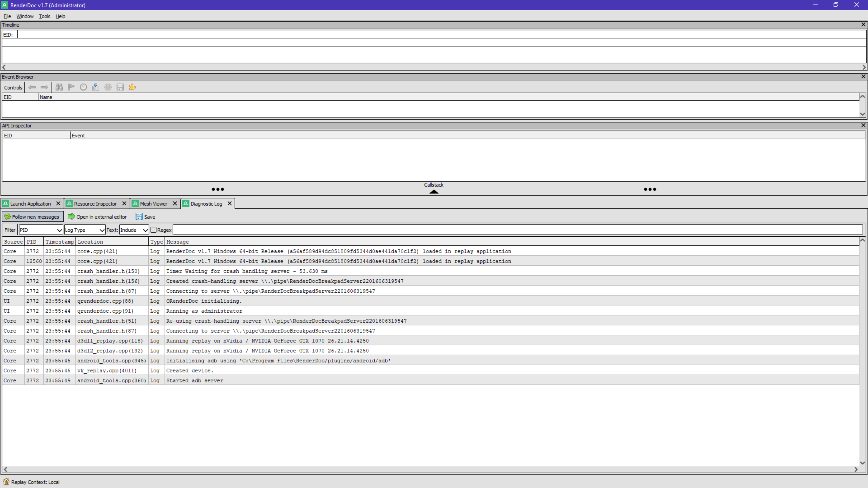The image size is (868, 488).
Task: Expand the Callstack section arrow
Action: click(434, 192)
